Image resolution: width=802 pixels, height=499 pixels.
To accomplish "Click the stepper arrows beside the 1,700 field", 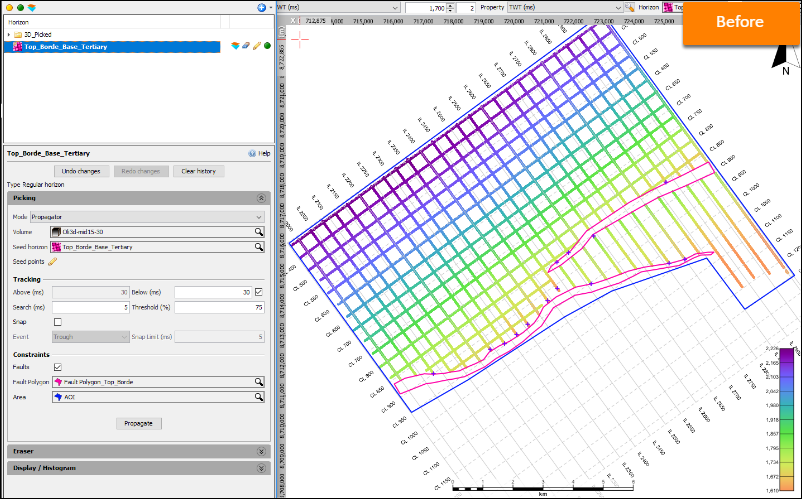I will pos(451,8).
